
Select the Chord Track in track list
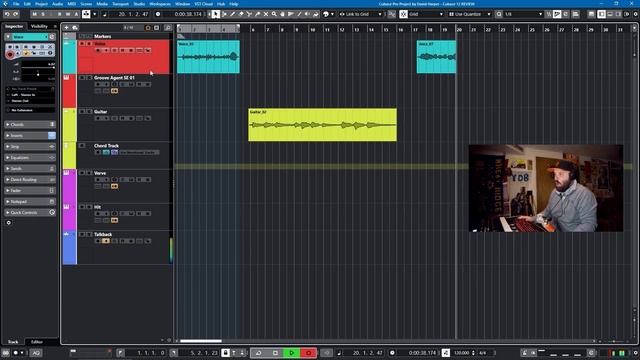coord(107,146)
